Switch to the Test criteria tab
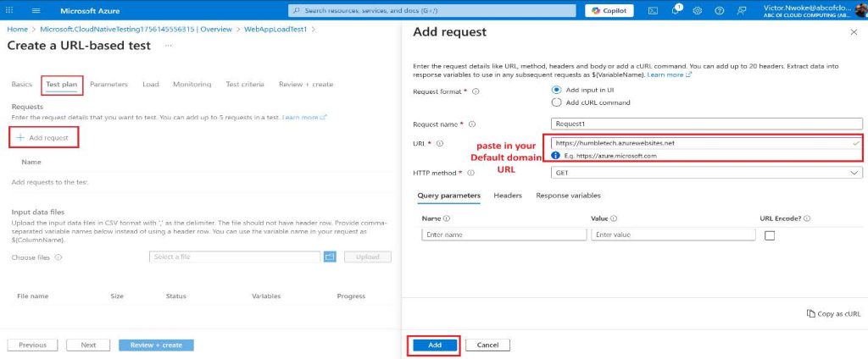 point(245,84)
